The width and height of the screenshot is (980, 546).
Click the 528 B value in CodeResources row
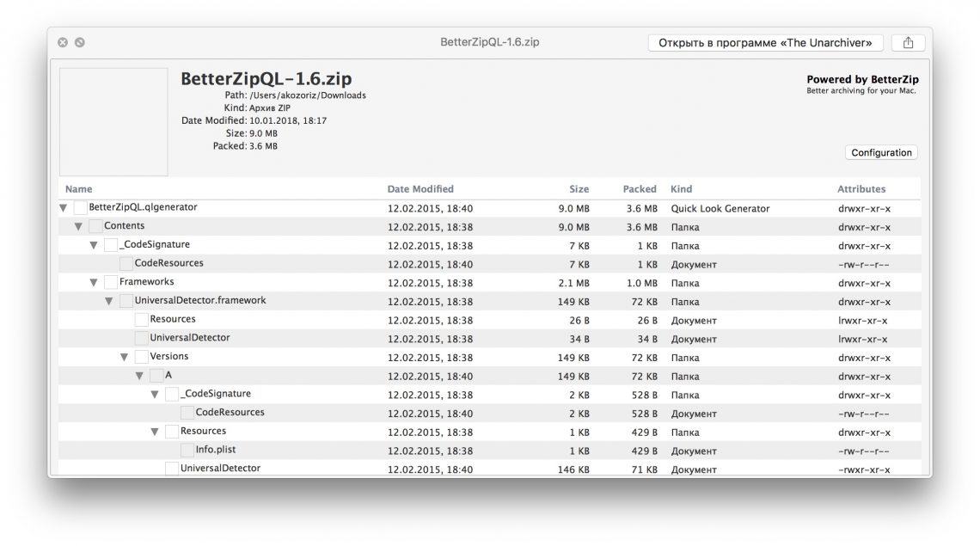click(645, 414)
